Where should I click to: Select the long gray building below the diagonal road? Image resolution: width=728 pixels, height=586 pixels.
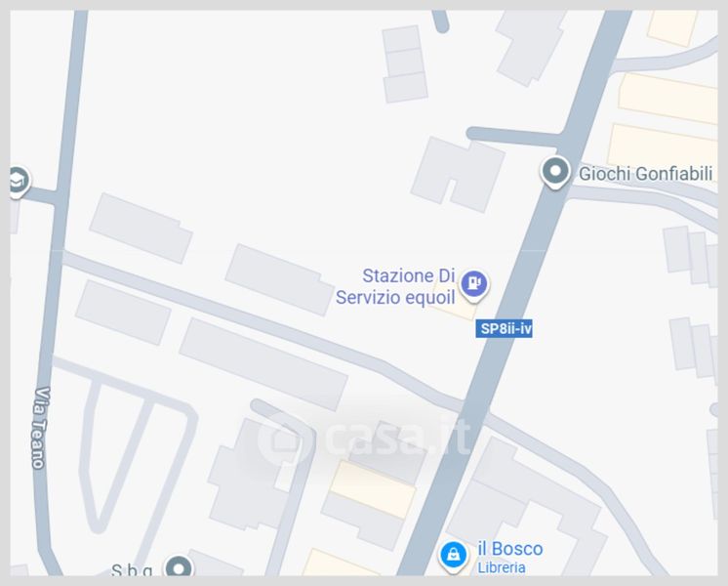(263, 365)
